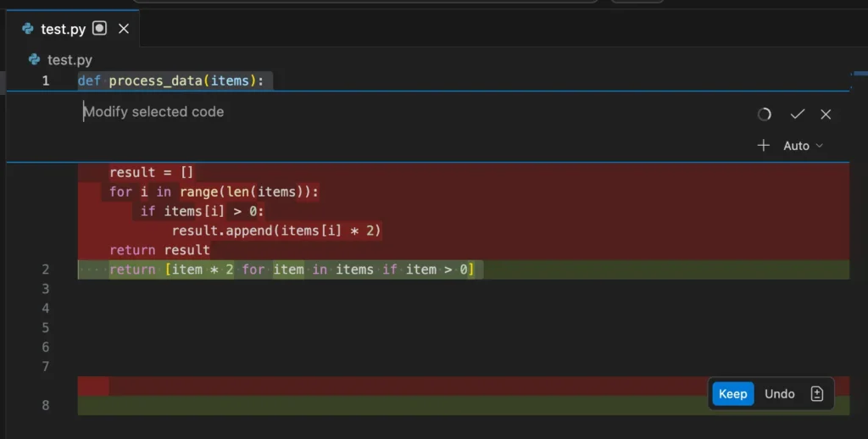
Task: Click the removed "result.append" code line
Action: pos(276,231)
